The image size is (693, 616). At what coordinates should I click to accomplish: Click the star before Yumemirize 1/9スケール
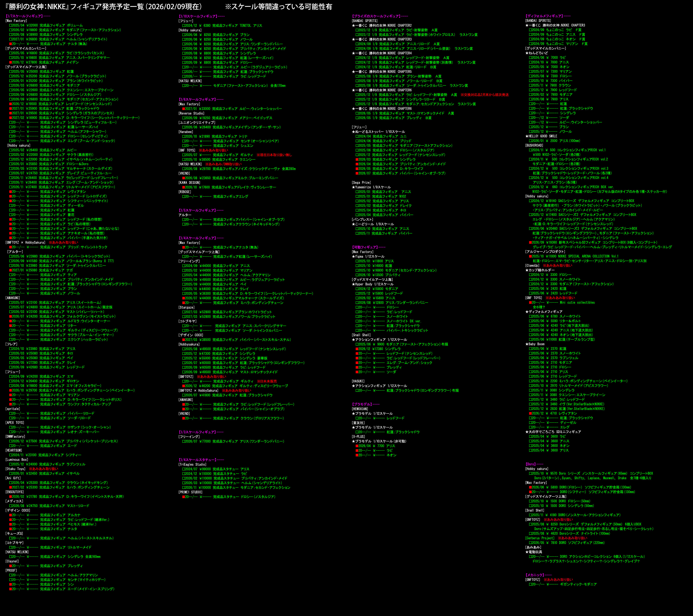click(353, 187)
